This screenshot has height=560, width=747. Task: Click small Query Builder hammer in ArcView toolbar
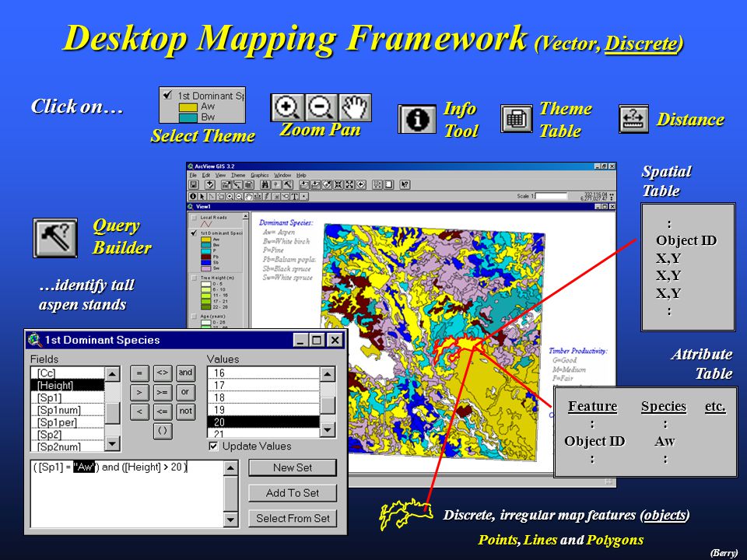click(288, 185)
